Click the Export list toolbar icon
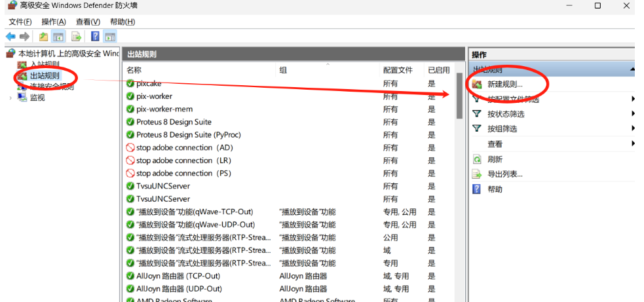Viewport: 644px width, 302px height. [77, 37]
